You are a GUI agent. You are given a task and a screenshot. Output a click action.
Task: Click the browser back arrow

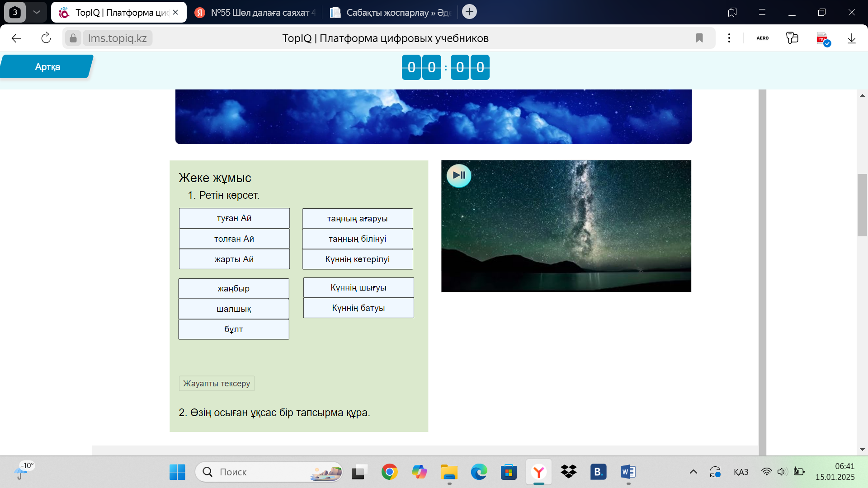point(16,38)
